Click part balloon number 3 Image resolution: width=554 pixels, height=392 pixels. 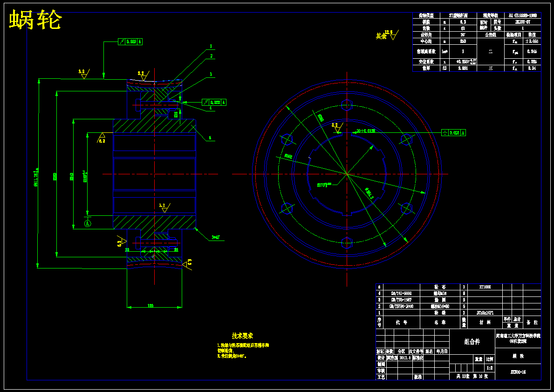coord(211,75)
